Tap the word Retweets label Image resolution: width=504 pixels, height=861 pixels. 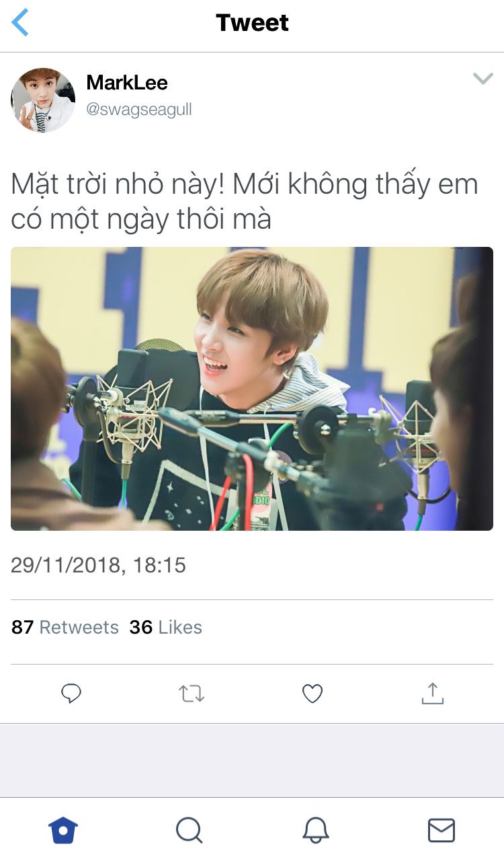click(79, 628)
